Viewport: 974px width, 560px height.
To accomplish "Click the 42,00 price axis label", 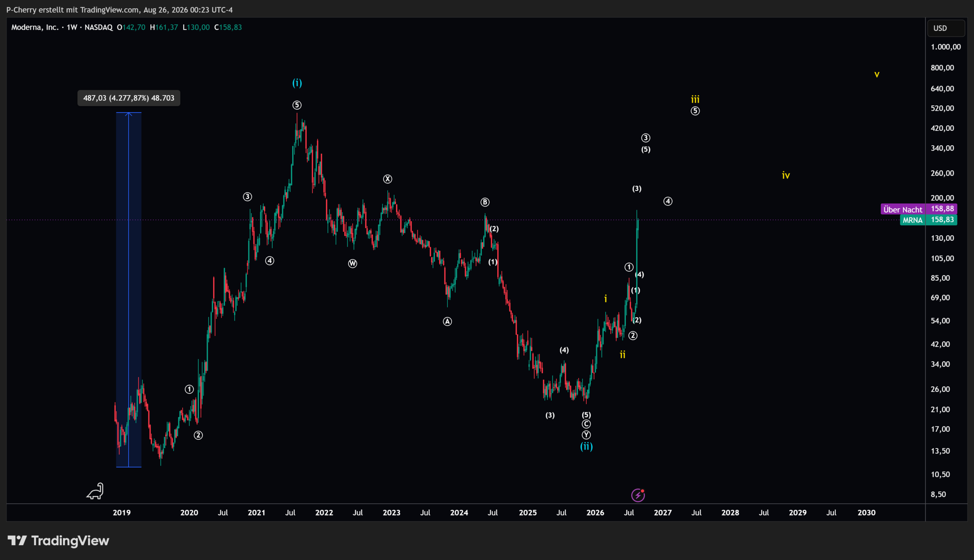I will (x=941, y=344).
